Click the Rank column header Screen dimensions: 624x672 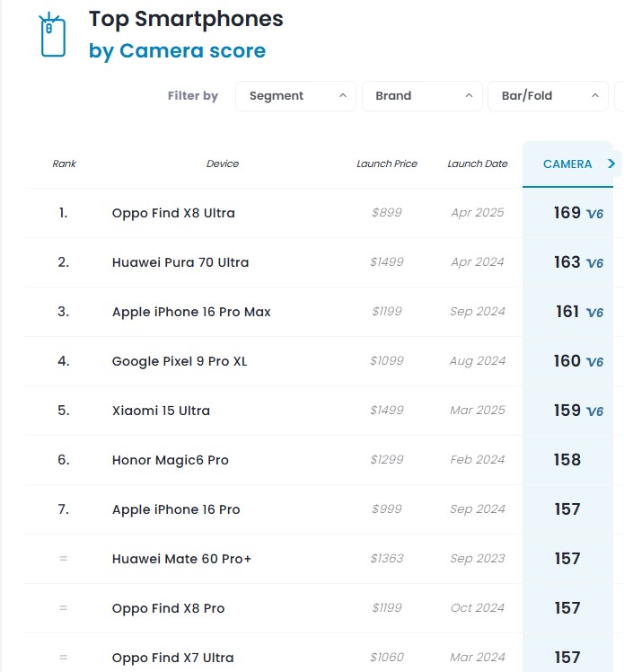point(65,164)
